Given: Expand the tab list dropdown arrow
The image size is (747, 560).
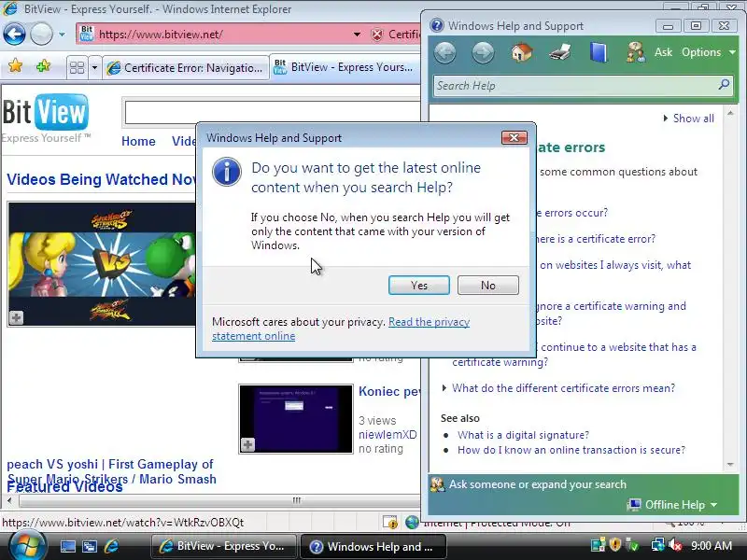Looking at the screenshot, I should (94, 67).
